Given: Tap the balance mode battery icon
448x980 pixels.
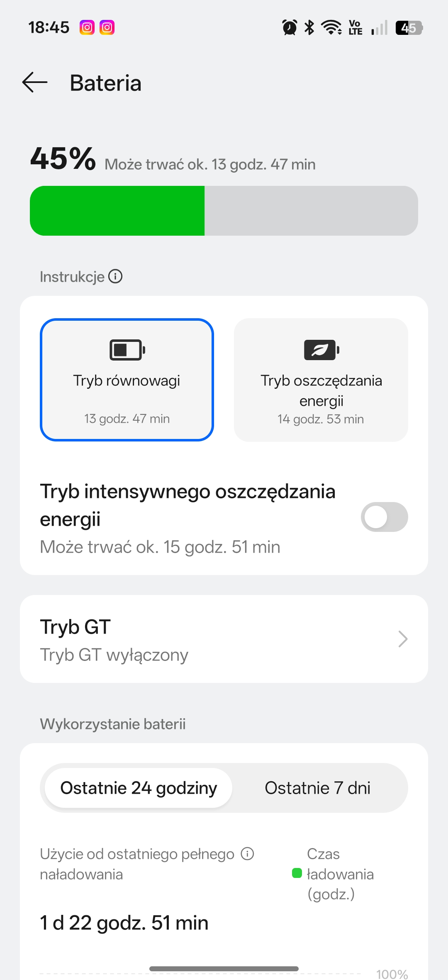Looking at the screenshot, I should coord(127,350).
